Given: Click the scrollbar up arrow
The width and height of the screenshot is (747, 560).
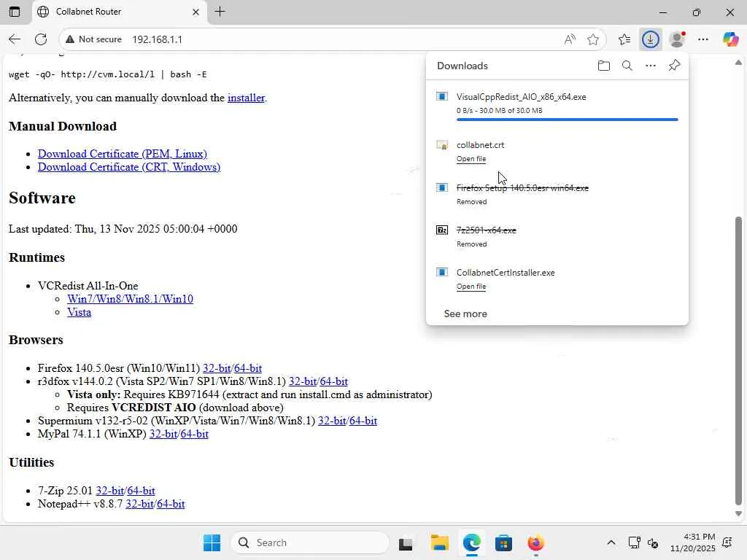Looking at the screenshot, I should coord(738,63).
